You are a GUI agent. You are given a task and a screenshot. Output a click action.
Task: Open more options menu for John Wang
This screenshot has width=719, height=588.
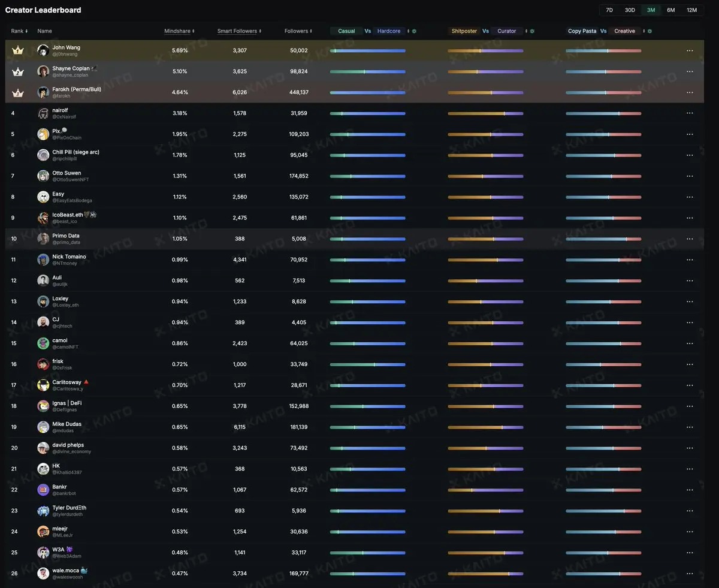(x=690, y=51)
